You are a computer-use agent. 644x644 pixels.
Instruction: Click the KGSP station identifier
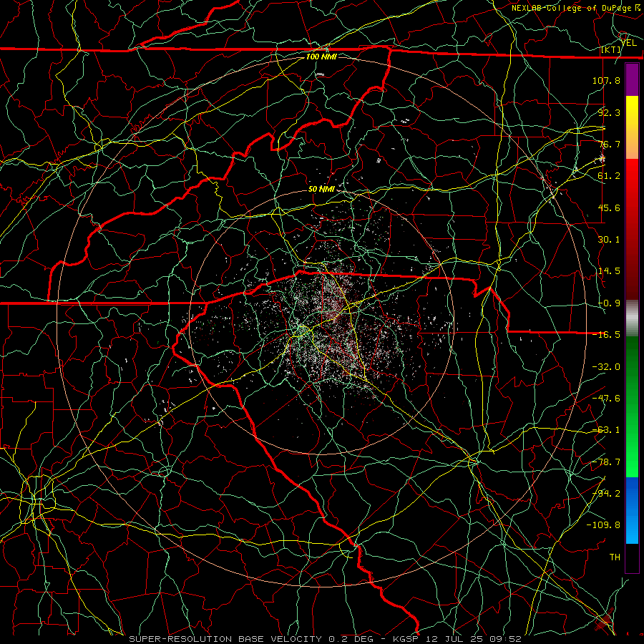click(406, 639)
